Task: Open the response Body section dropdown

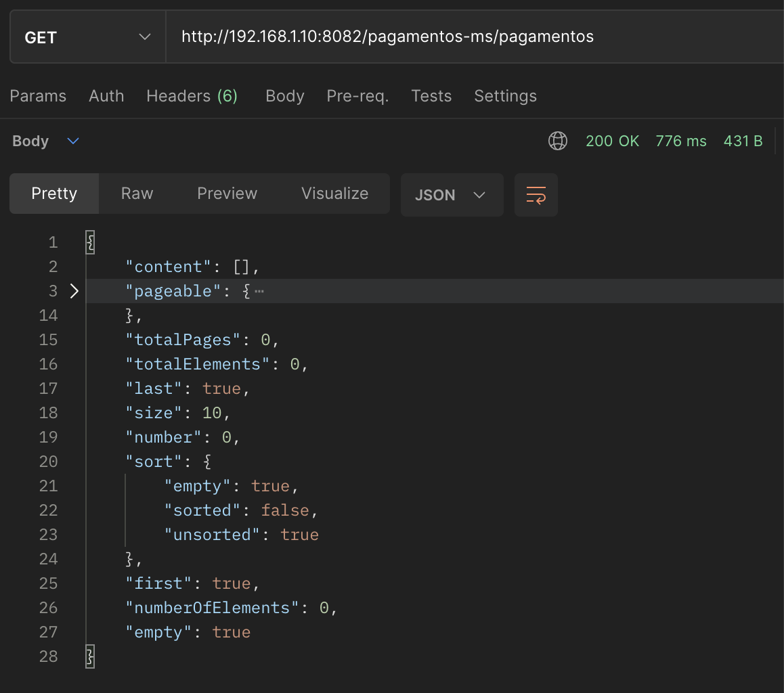Action: (x=45, y=141)
